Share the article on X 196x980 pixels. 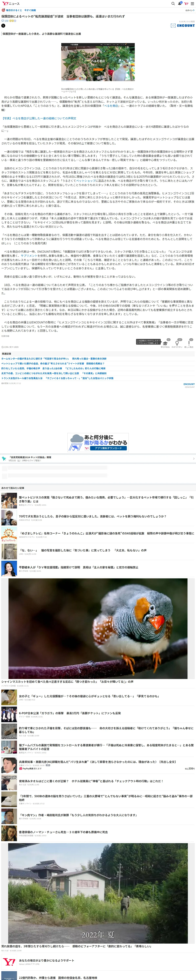[3, 25]
